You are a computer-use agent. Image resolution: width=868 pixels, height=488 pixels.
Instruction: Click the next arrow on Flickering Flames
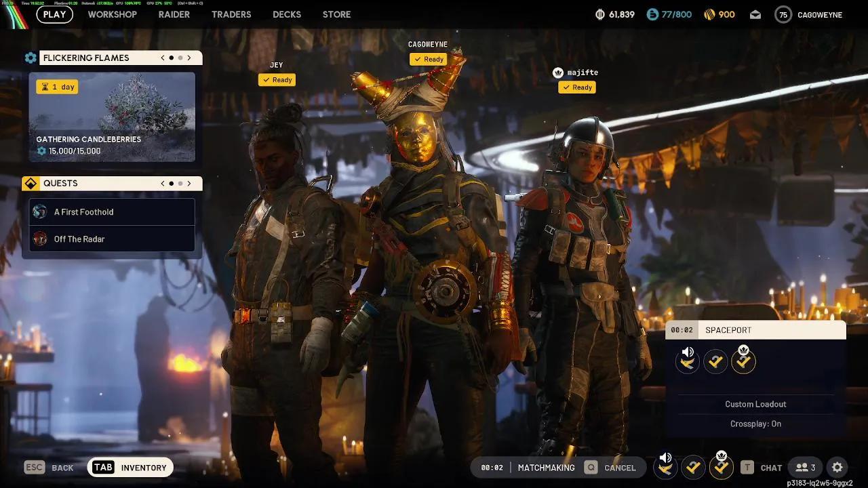[x=190, y=58]
